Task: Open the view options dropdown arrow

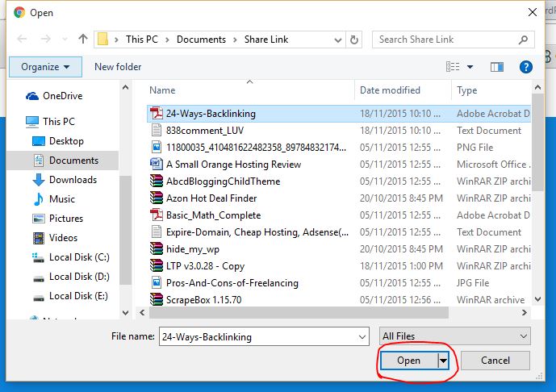Action: pos(470,67)
